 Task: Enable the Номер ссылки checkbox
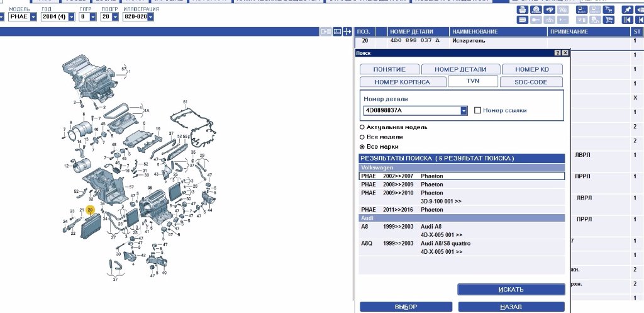point(477,110)
